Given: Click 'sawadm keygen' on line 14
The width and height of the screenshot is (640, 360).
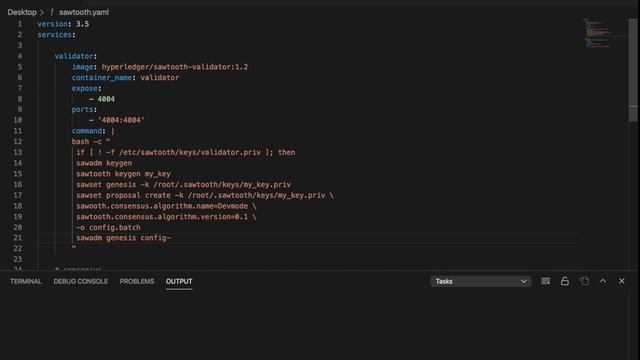Looking at the screenshot, I should tap(104, 163).
